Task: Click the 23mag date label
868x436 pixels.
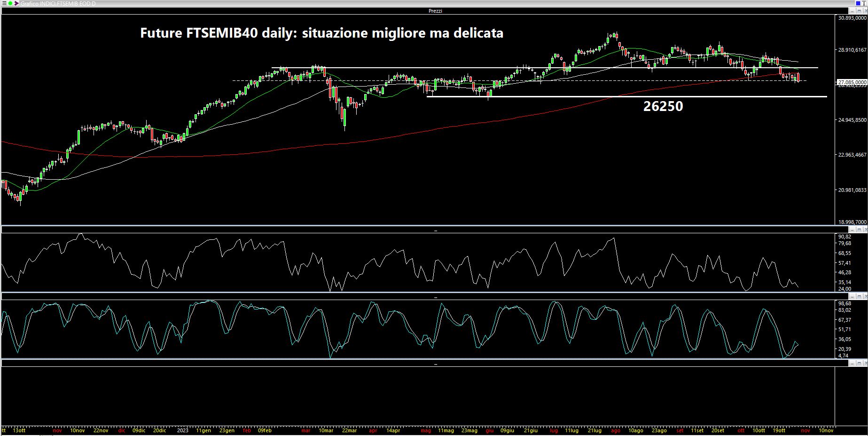Action: pyautogui.click(x=469, y=430)
